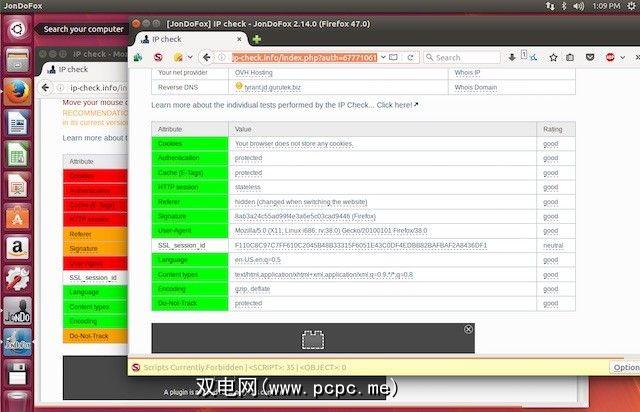Click the SSL_session_id attribute in front window
Viewport: 640px width, 412px height.
coord(181,245)
